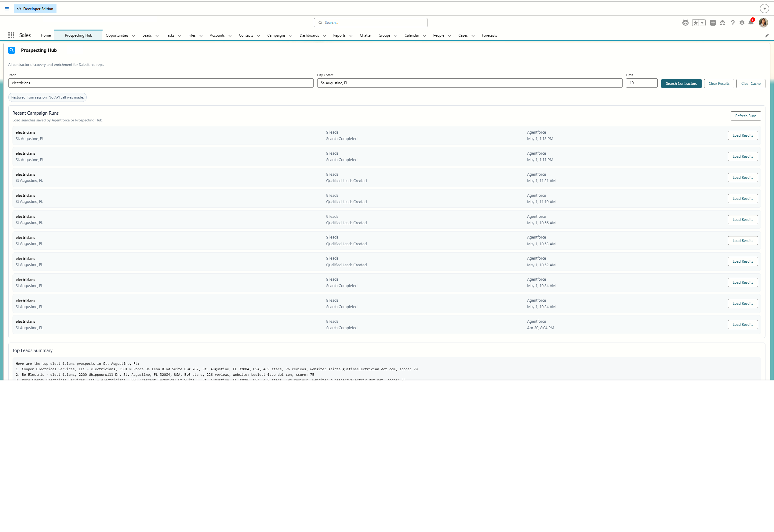This screenshot has width=774, height=532.
Task: Load Results for May 1, 10:56 AM run
Action: 743,219
